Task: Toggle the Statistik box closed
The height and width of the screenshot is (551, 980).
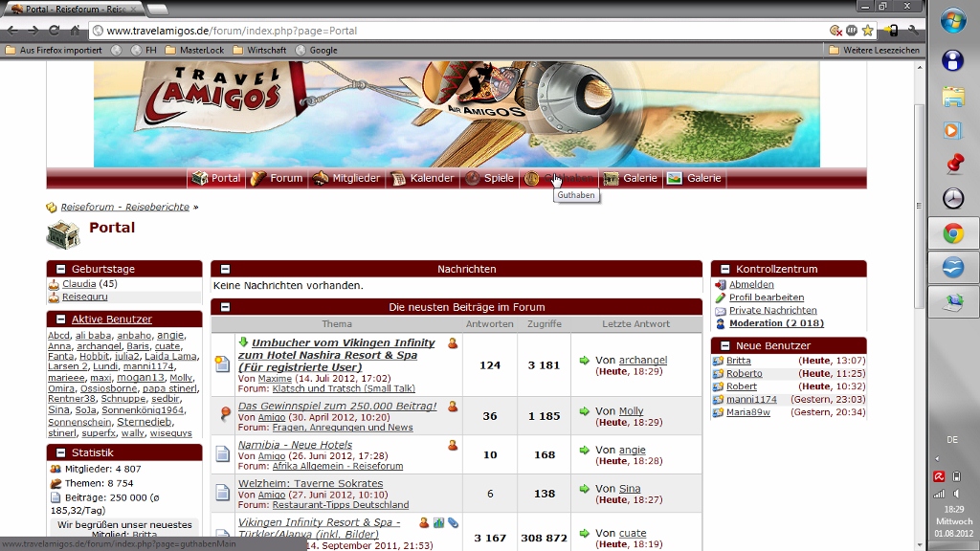Action: 60,453
